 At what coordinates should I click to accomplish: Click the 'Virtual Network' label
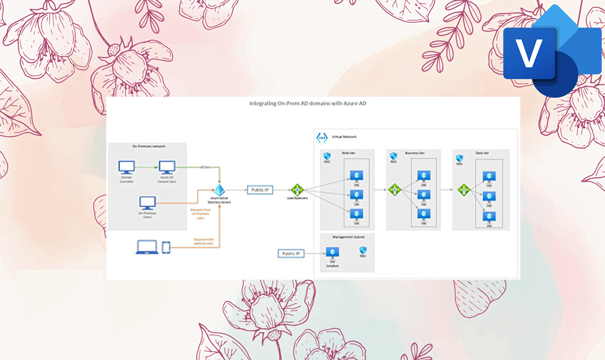point(344,137)
